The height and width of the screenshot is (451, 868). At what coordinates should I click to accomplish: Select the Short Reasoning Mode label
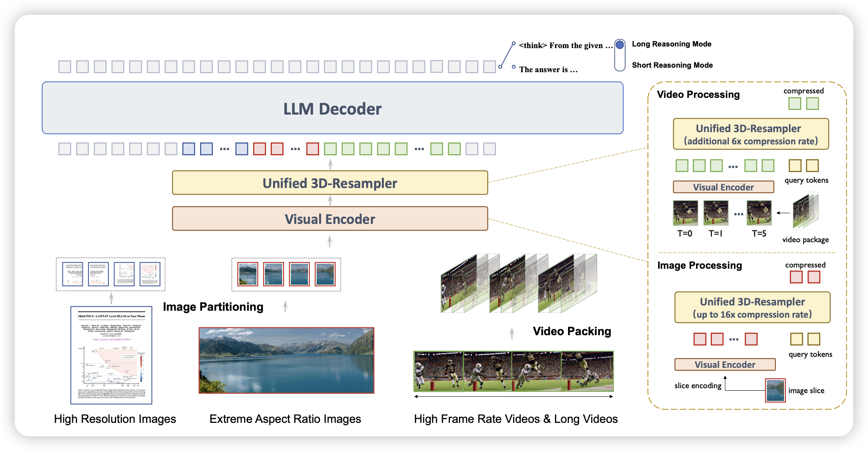point(672,65)
